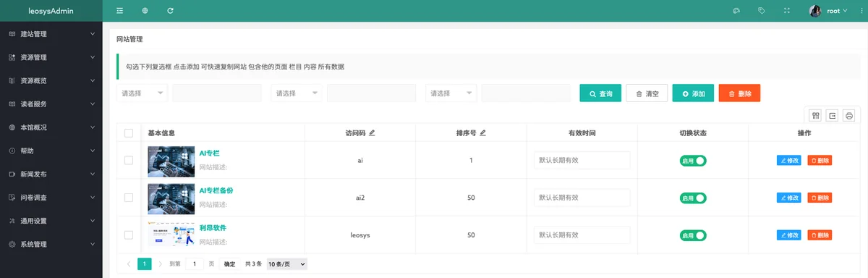The width and height of the screenshot is (868, 278).
Task: Expand the 资源管理 menu chevron
Action: point(93,57)
